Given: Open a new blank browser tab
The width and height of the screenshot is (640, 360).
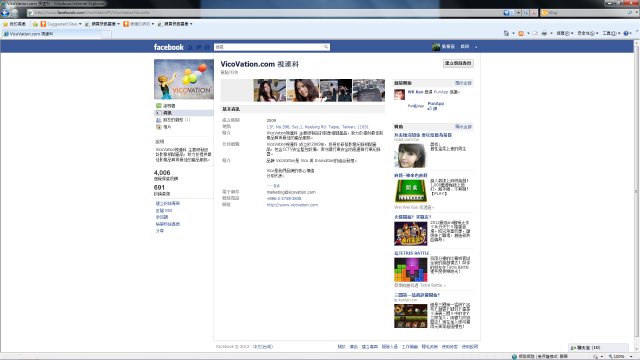Looking at the screenshot, I should tap(106, 34).
